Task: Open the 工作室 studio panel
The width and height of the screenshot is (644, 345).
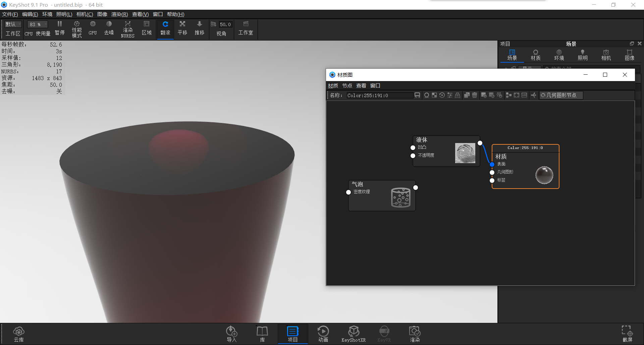Action: pyautogui.click(x=246, y=28)
